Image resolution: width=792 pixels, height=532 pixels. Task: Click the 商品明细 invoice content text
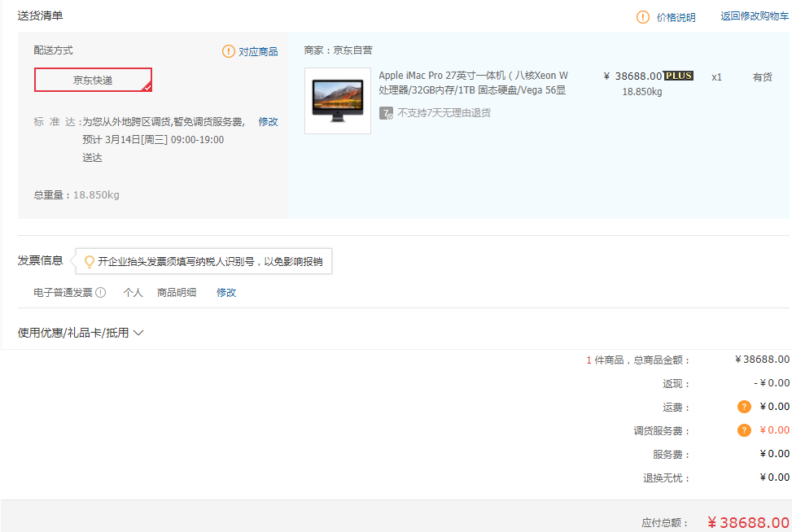(177, 293)
